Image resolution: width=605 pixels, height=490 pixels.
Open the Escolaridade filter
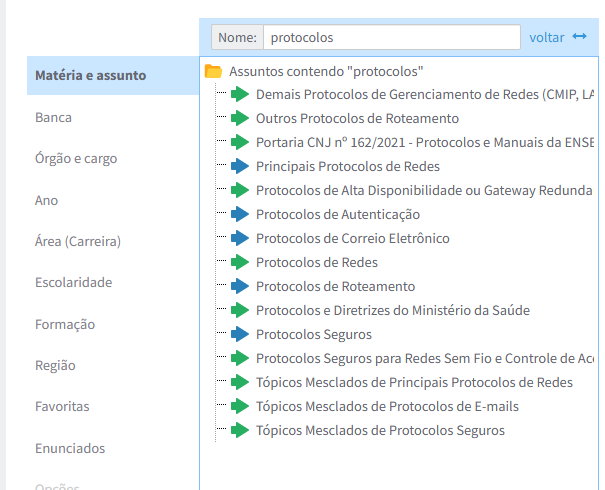tap(74, 282)
